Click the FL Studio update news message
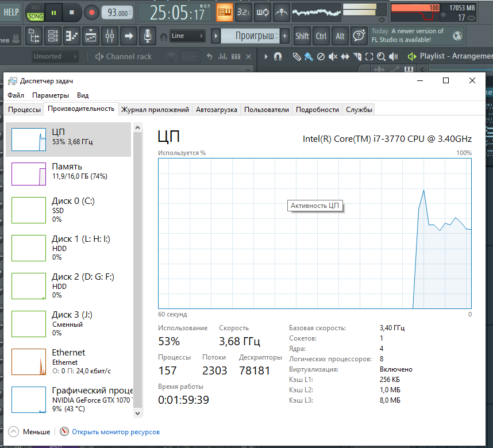 407,36
